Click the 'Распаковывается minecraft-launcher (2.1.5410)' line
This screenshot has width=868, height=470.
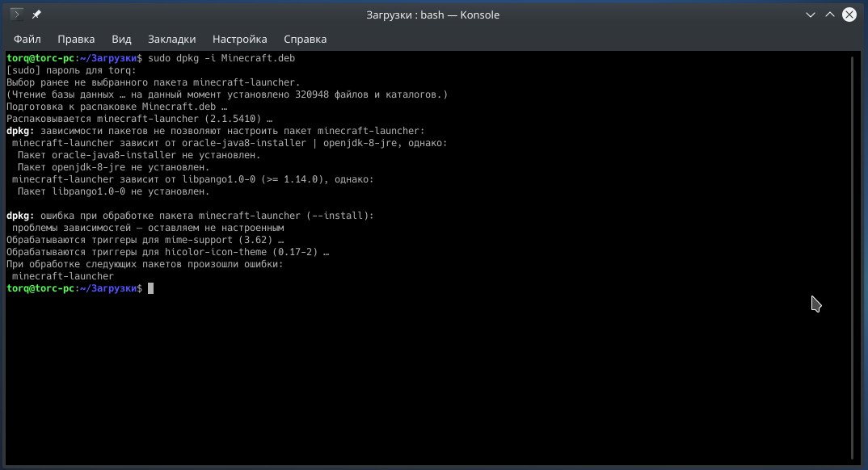coord(140,119)
